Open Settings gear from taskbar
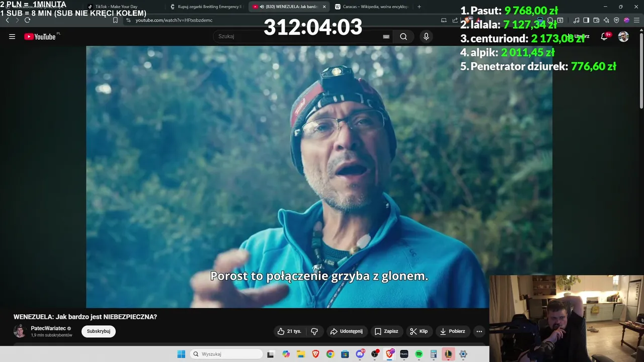This screenshot has height=362, width=644. pos(463,354)
